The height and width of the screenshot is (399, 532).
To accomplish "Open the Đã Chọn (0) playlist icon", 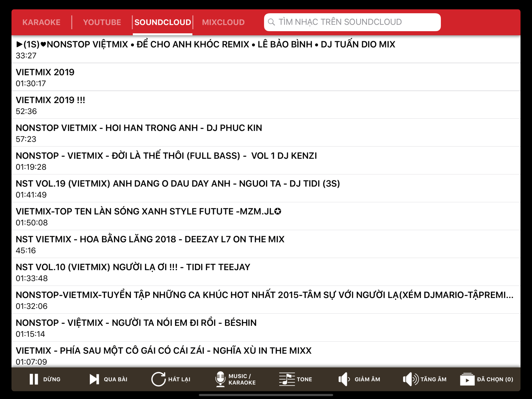I will [467, 379].
